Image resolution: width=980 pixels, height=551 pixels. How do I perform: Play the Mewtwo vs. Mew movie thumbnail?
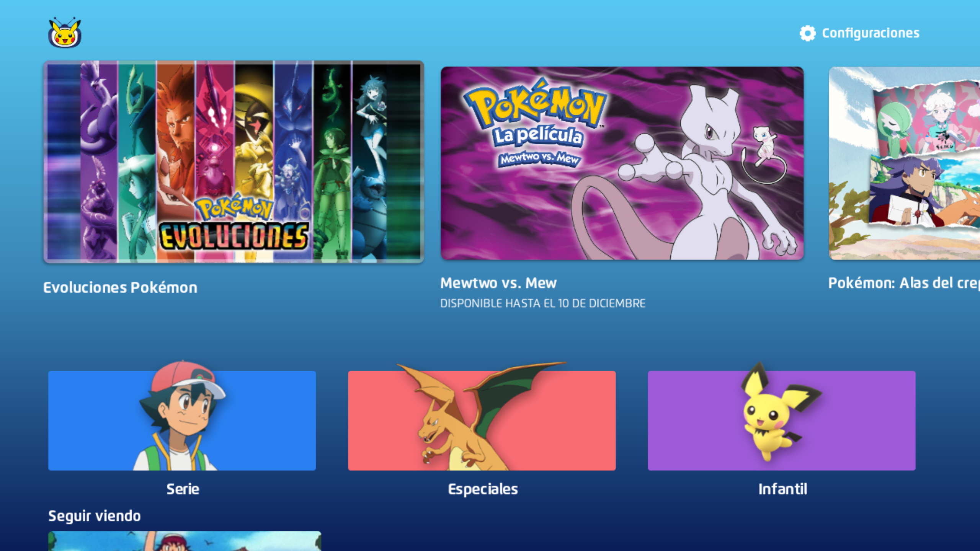[622, 163]
